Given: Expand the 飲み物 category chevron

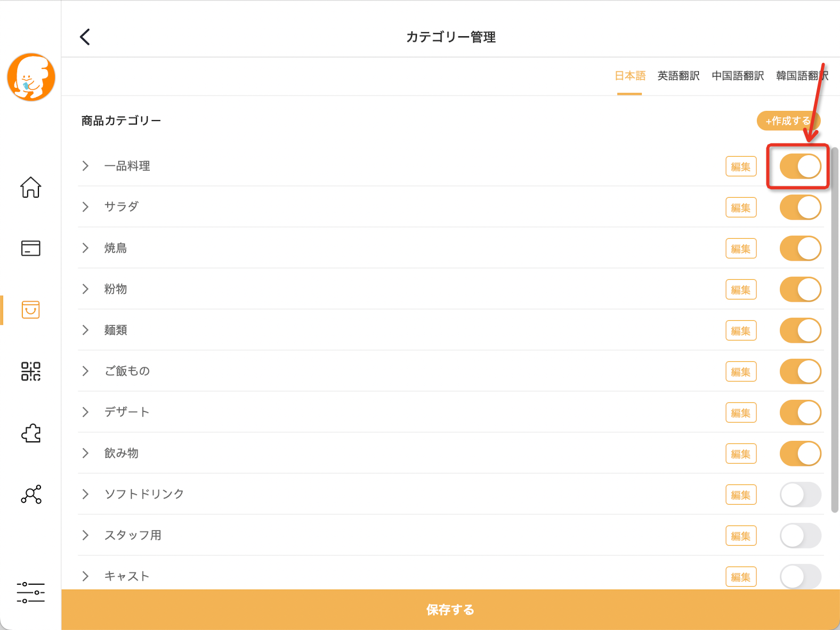Looking at the screenshot, I should [85, 453].
